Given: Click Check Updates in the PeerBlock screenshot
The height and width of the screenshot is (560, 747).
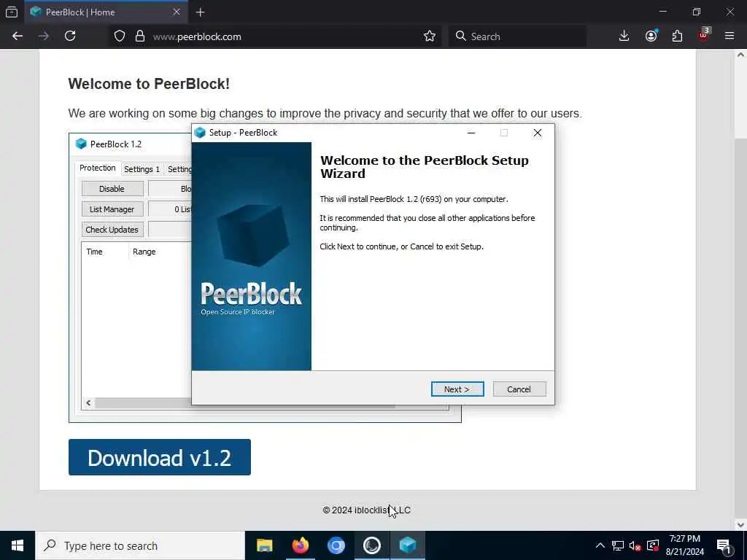Looking at the screenshot, I should pyautogui.click(x=112, y=230).
